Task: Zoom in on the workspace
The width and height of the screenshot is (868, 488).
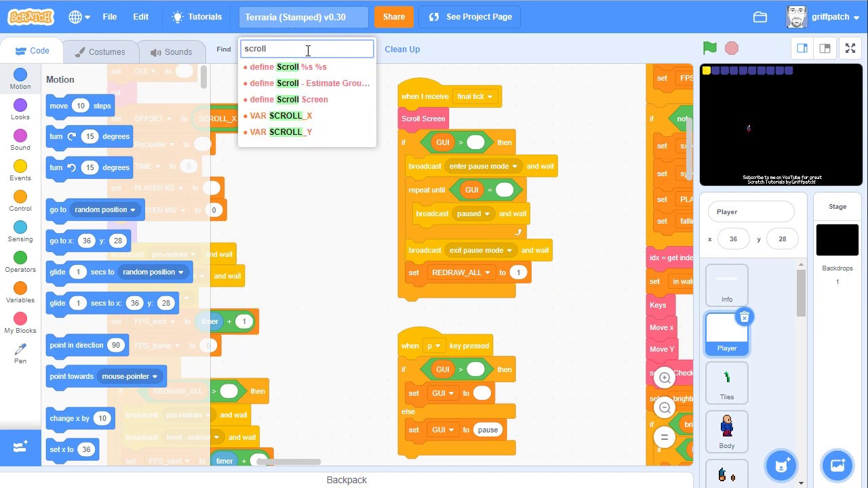Action: tap(665, 378)
